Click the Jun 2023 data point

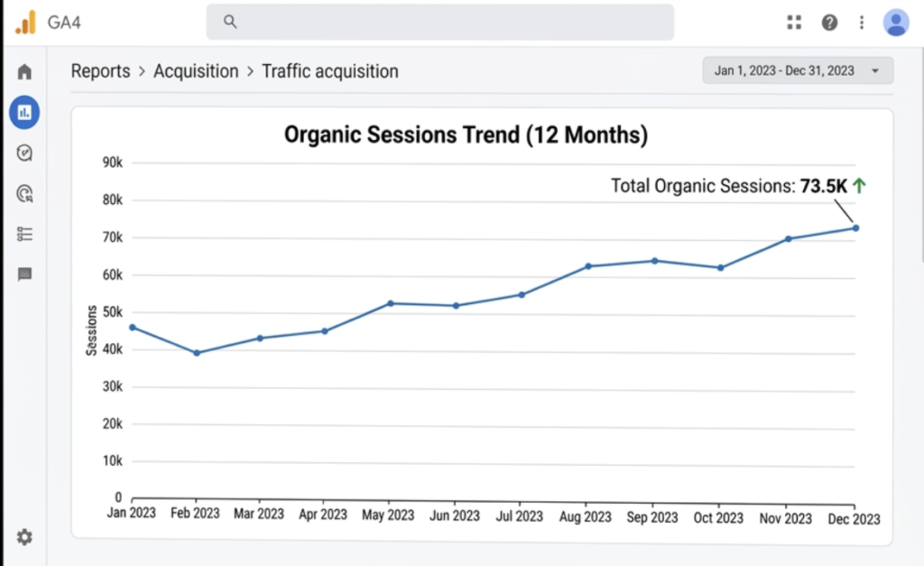coord(456,306)
